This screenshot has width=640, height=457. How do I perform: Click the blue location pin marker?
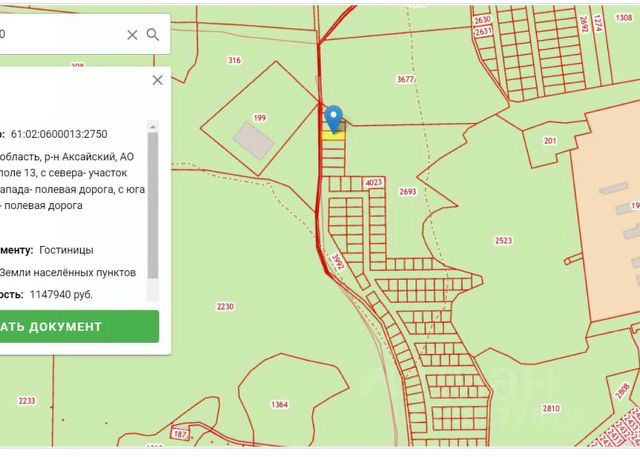pos(334,119)
